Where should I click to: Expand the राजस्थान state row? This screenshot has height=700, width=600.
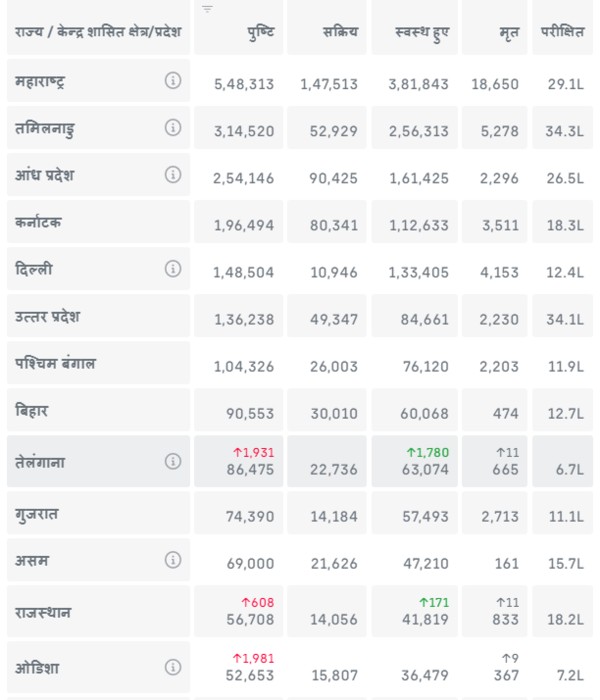click(x=98, y=611)
